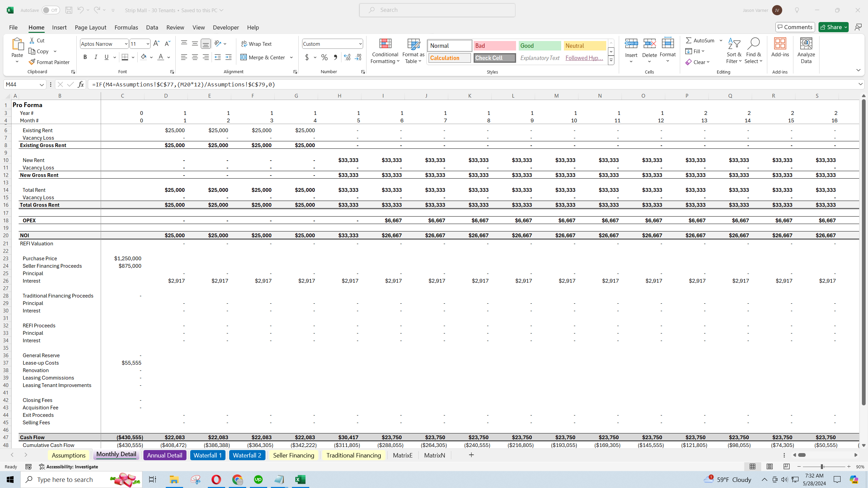Open the font size dropdown

148,44
